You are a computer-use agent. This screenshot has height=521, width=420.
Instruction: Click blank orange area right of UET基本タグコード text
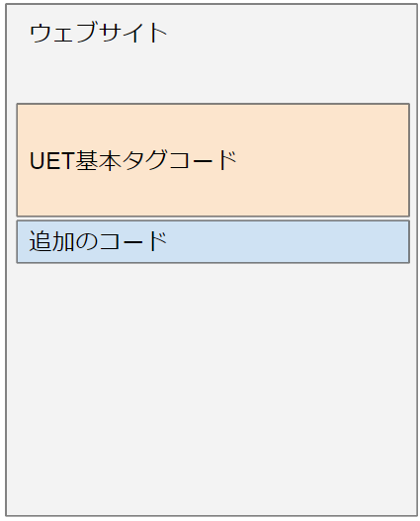322,160
